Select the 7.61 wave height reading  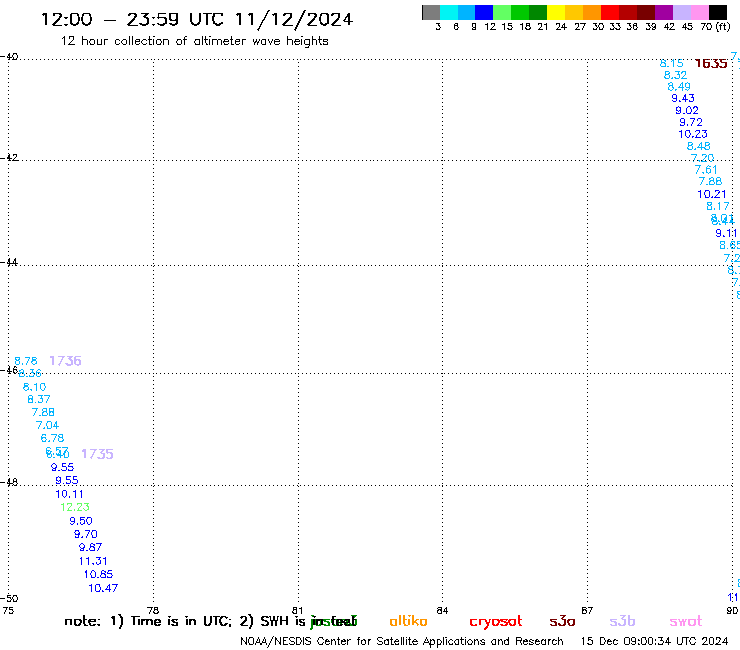[x=706, y=170]
